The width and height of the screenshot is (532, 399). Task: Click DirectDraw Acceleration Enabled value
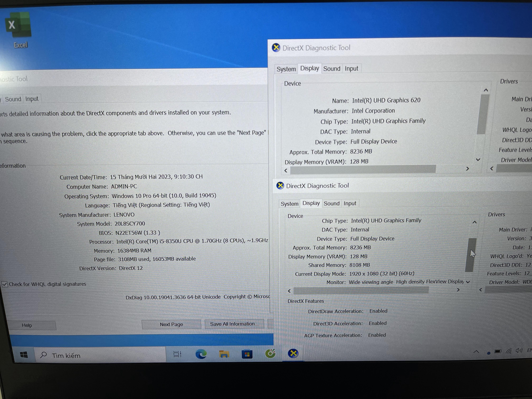click(378, 311)
